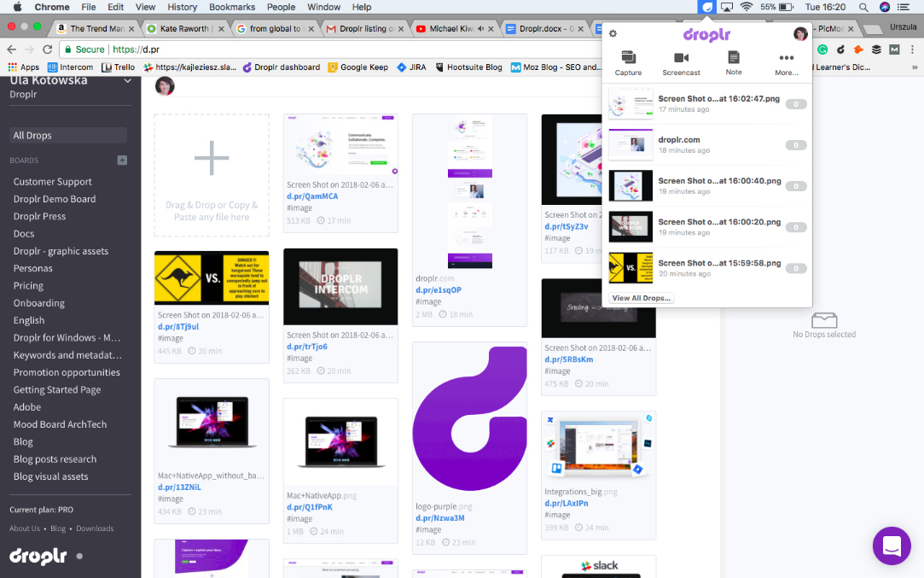This screenshot has height=578, width=924.
Task: Open the Google Keep bookmark
Action: tap(357, 67)
